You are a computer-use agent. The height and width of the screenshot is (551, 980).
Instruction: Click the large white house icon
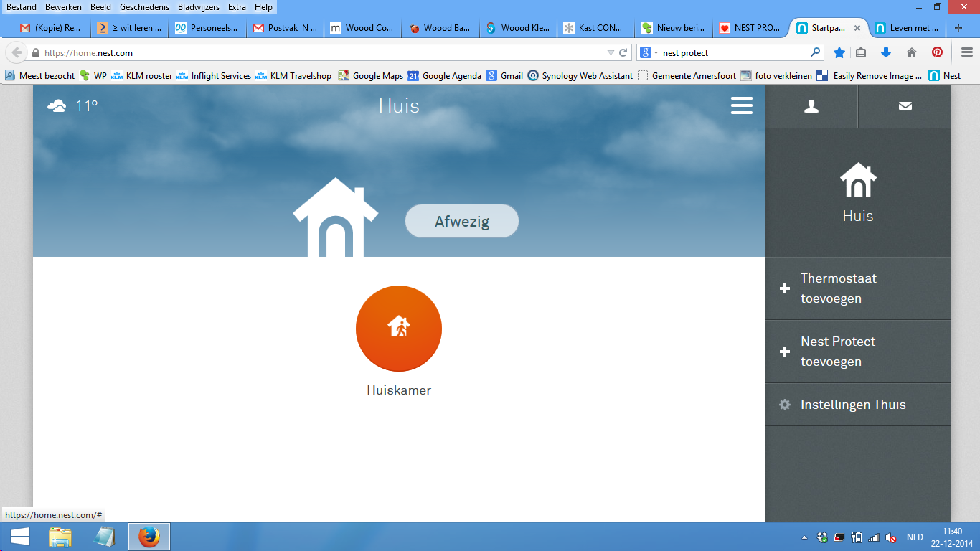[336, 217]
